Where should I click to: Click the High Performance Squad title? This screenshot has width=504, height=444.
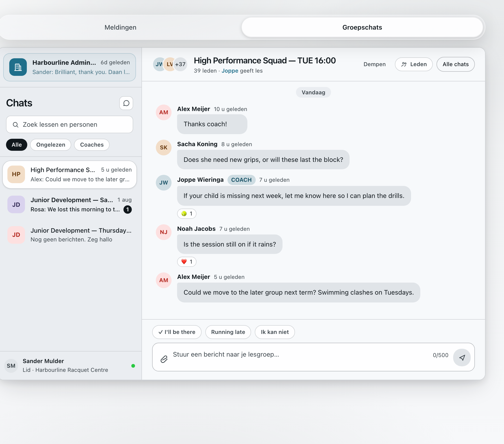(264, 60)
